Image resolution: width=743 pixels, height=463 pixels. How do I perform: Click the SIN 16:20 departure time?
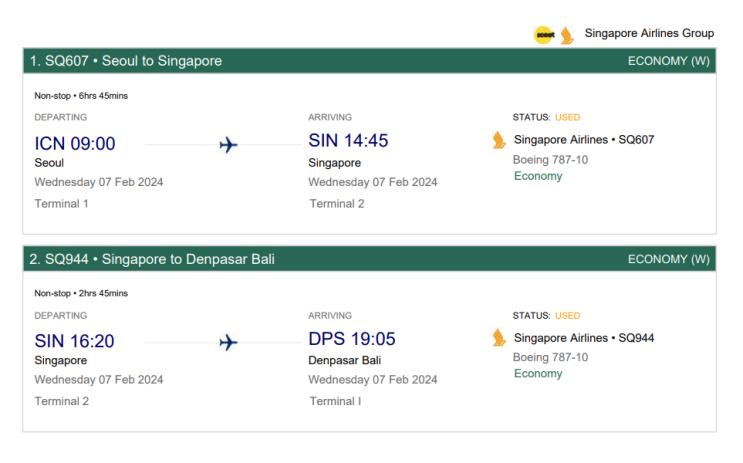click(x=74, y=341)
